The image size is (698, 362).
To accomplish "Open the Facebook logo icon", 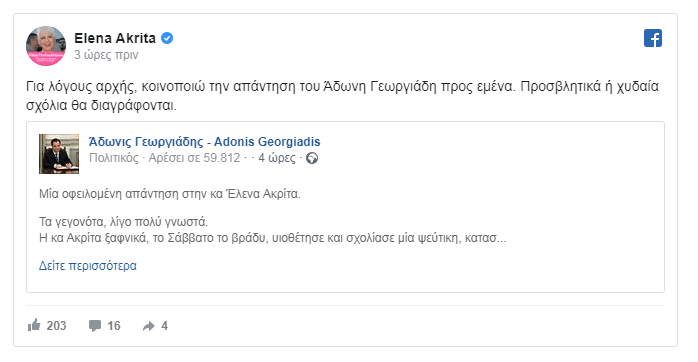I will pos(653,38).
